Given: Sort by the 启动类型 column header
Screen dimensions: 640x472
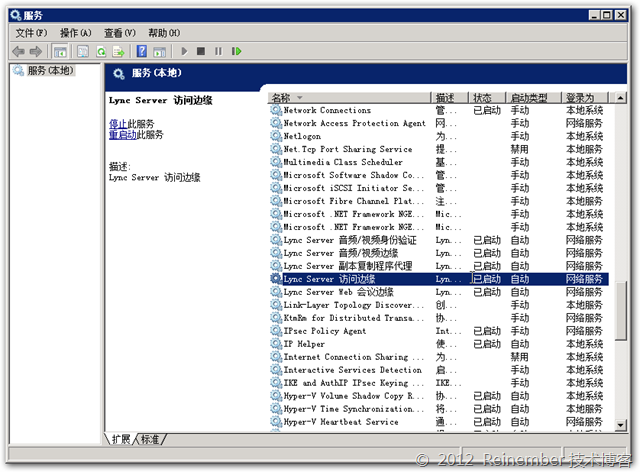Looking at the screenshot, I should click(533, 98).
